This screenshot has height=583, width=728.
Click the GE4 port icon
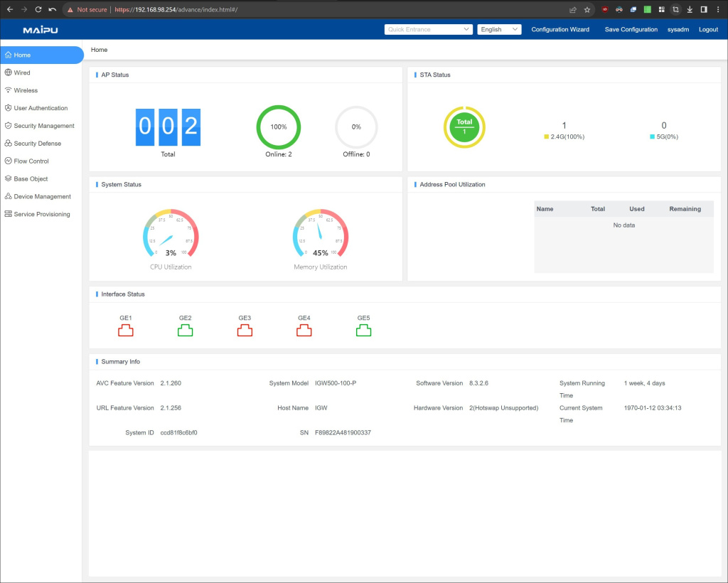(x=304, y=331)
